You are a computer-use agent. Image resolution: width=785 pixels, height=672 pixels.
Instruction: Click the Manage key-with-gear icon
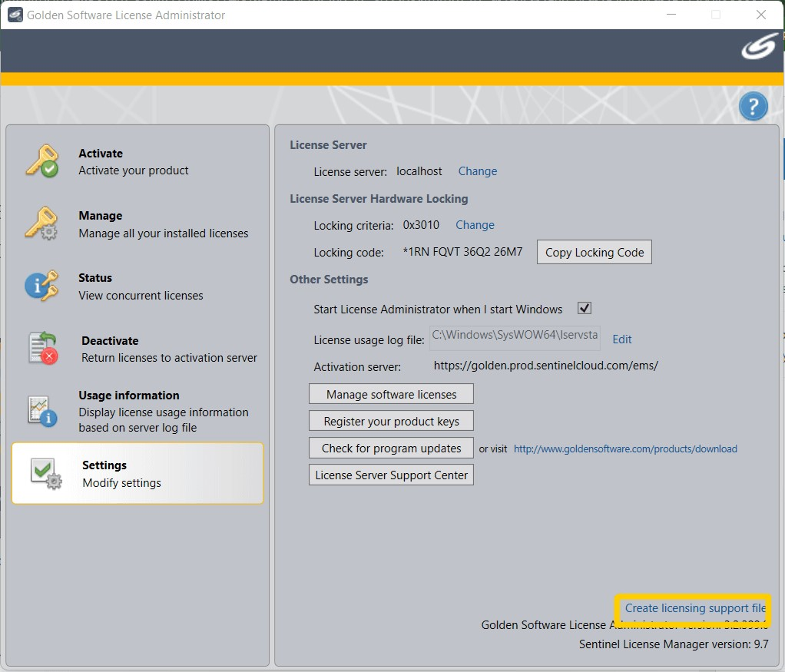[x=41, y=223]
